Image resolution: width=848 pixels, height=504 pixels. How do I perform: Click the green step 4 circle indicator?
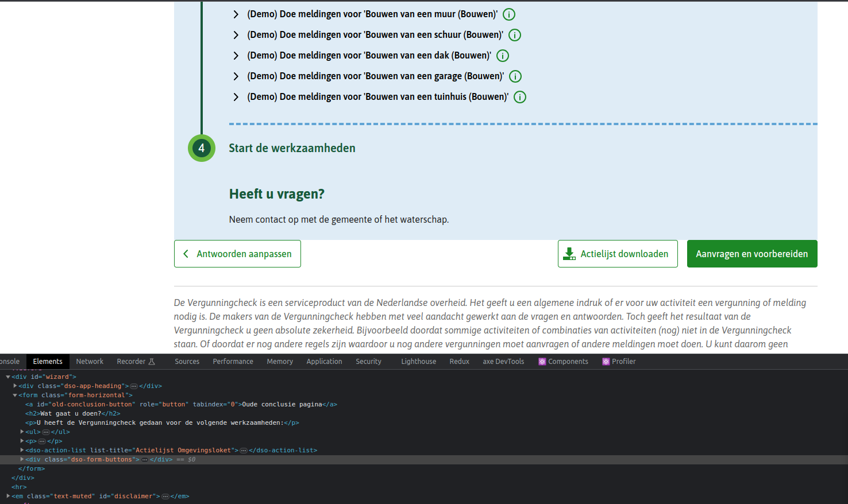pyautogui.click(x=202, y=148)
